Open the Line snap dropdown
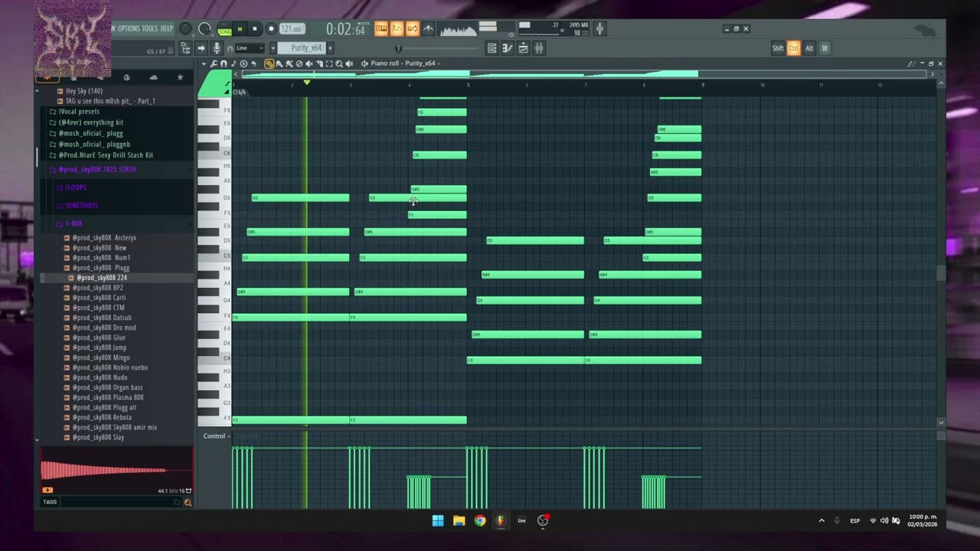Screen dimensions: 980x551 pyautogui.click(x=250, y=48)
